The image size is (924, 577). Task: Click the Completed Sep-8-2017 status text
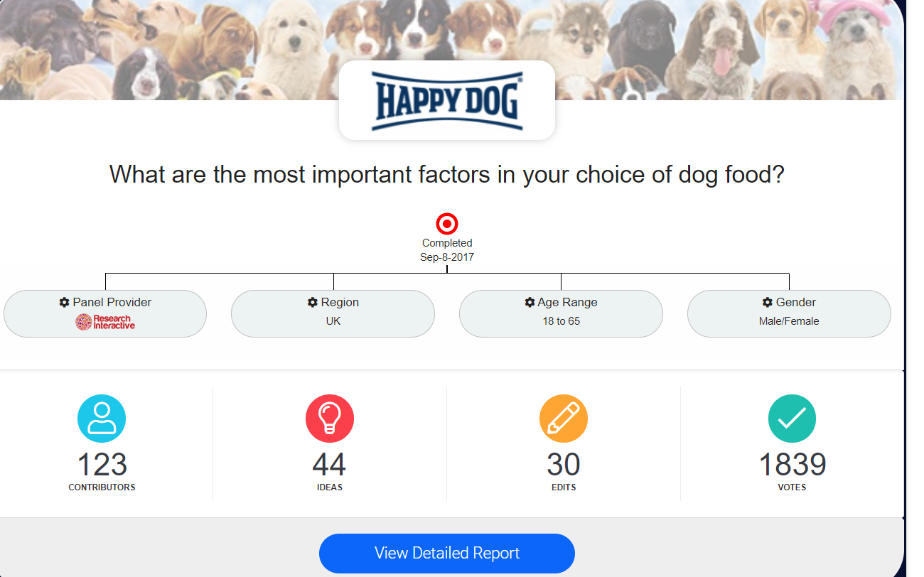coord(447,250)
